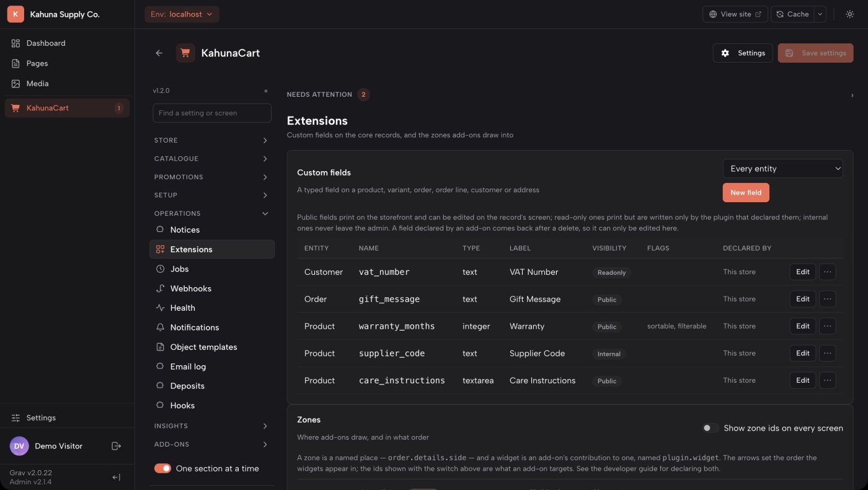Viewport: 868px width, 490px height.
Task: Click the Object templates document icon
Action: [160, 347]
